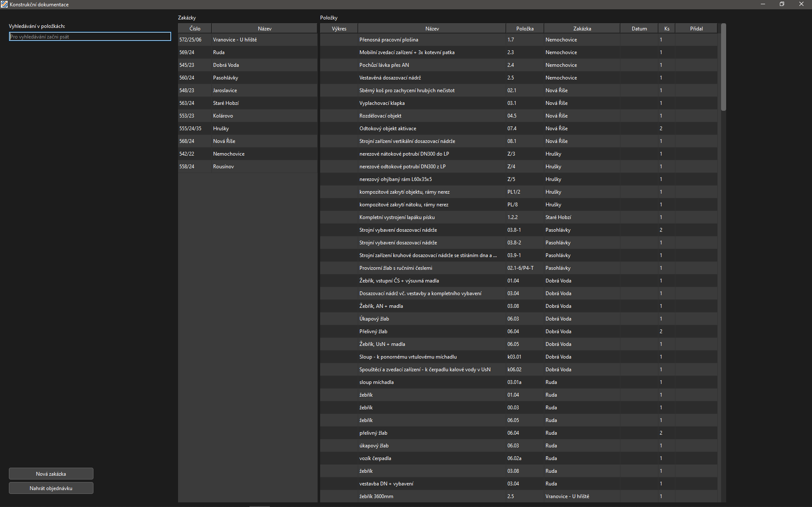812x507 pixels.
Task: Sort items by the Položka column header
Action: [x=524, y=28]
